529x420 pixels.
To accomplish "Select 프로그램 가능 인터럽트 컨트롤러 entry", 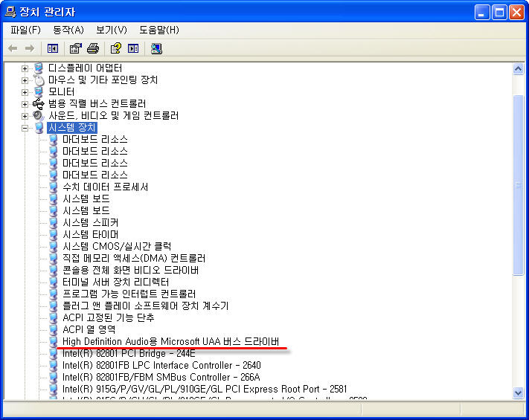I will click(129, 294).
